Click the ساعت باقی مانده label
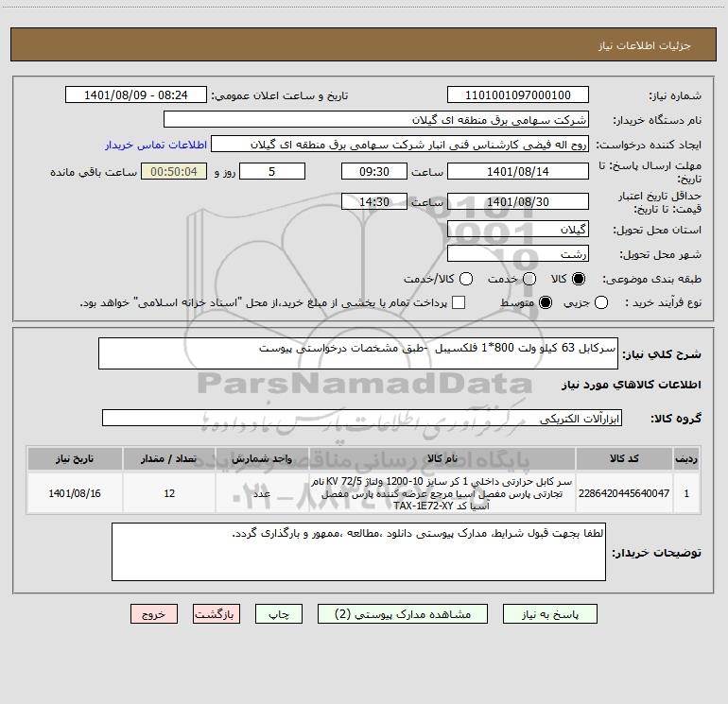This screenshot has height=704, width=728. pos(94,172)
